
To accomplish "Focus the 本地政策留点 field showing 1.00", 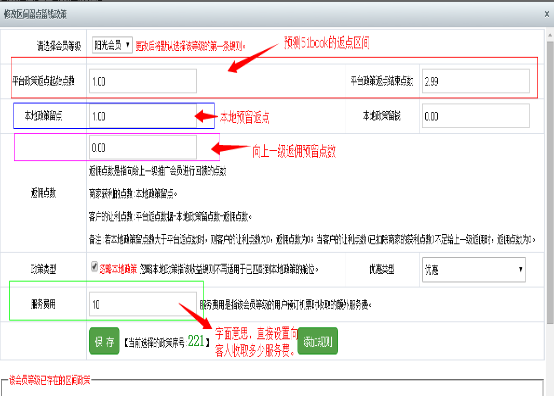I will pos(143,116).
